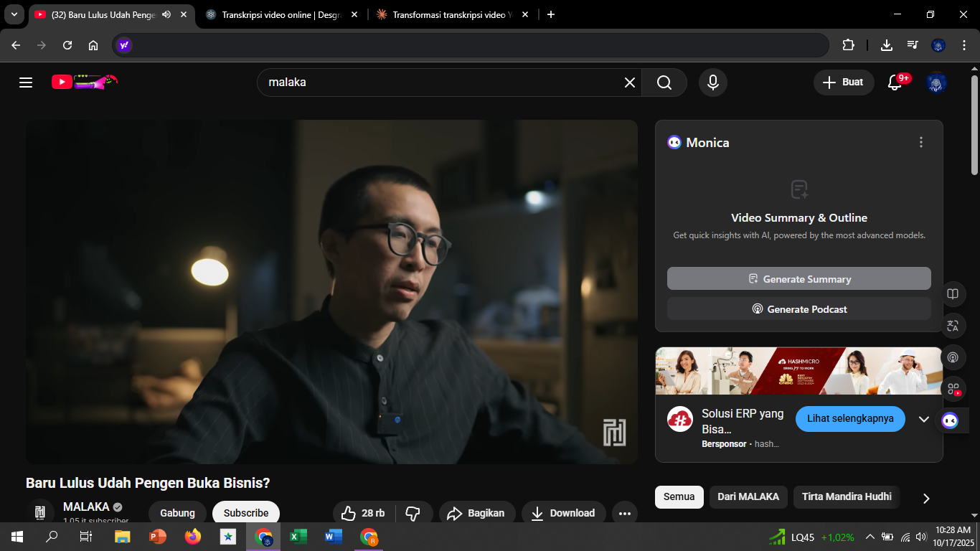Screen dimensions: 980x551
Task: Switch to the Transformasi transkripsi video tab
Action: pos(452,14)
